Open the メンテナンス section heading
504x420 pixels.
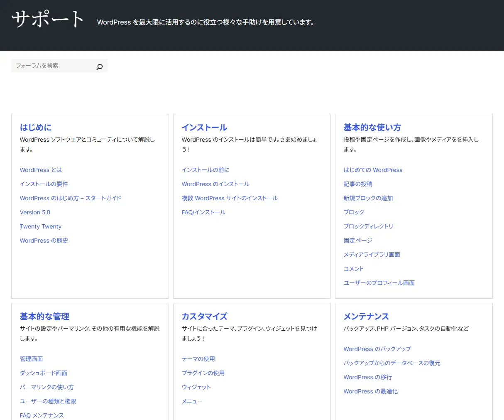(x=366, y=316)
